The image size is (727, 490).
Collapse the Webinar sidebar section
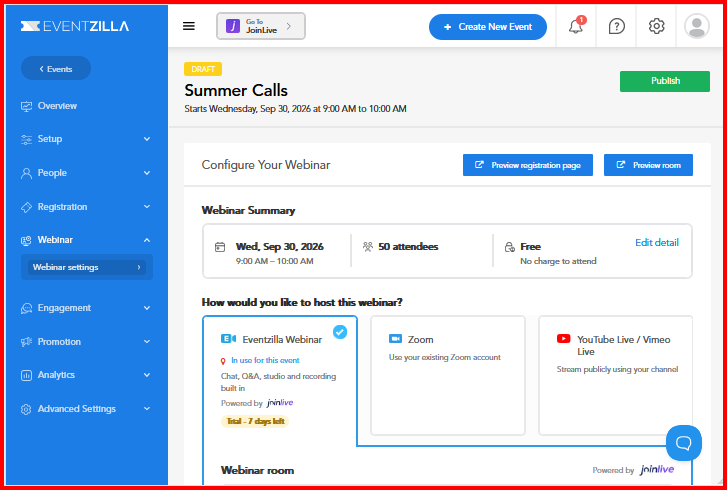click(87, 240)
